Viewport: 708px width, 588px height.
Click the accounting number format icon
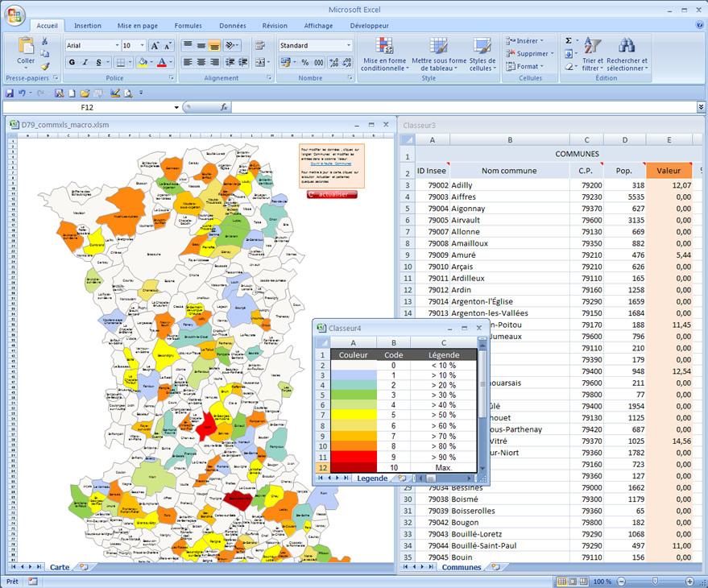[x=285, y=62]
